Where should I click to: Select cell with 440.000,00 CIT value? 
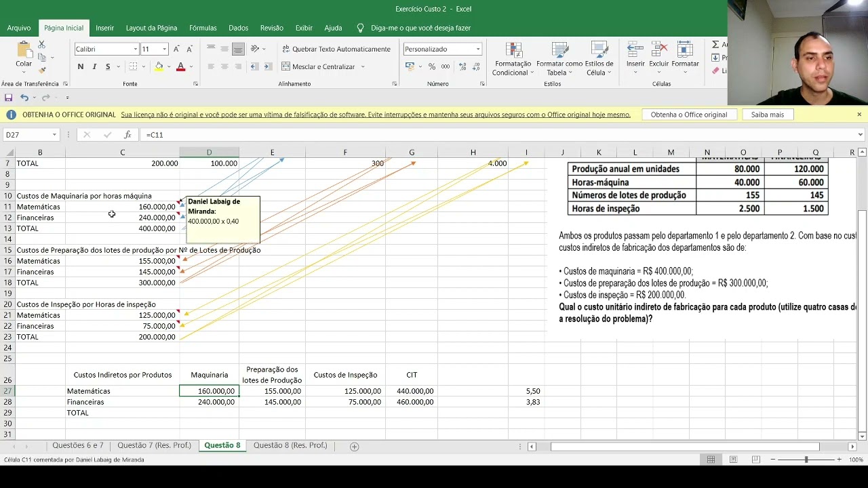point(412,391)
